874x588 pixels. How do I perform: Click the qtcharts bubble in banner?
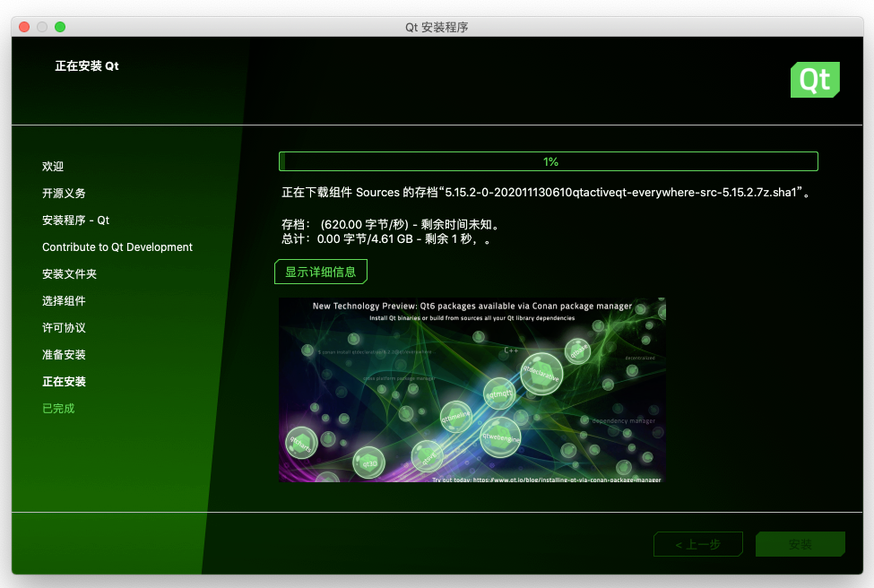point(301,443)
